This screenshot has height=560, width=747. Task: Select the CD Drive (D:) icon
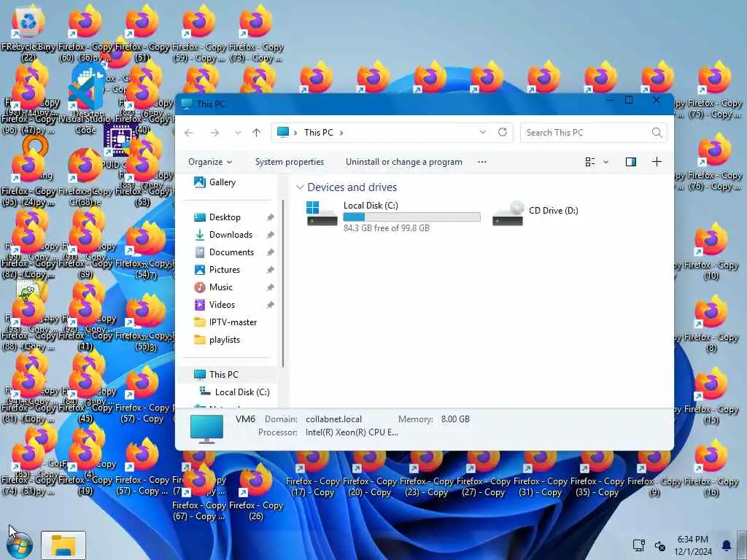click(508, 214)
